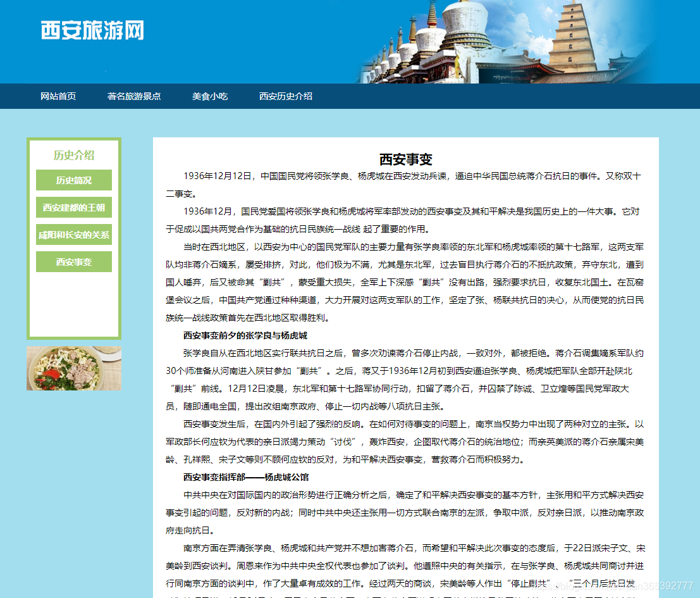Click the 西安事变 article title
700x598 pixels.
point(406,159)
